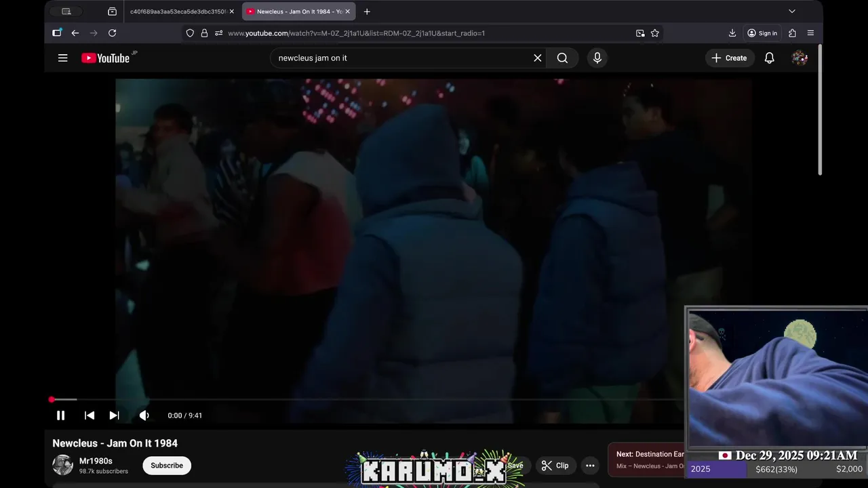Screen dimensions: 868x488
Task: Start voice search with the microphone
Action: coord(597,58)
